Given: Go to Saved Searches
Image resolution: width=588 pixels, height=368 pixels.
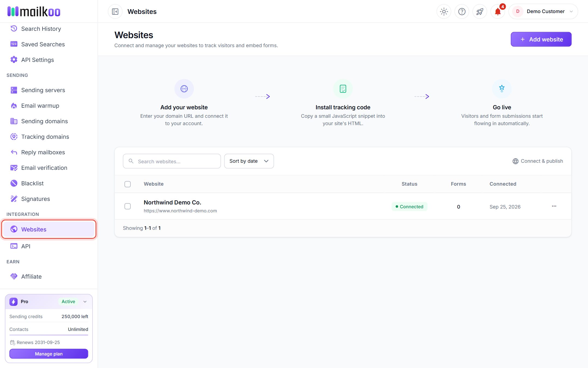Looking at the screenshot, I should click(49, 44).
